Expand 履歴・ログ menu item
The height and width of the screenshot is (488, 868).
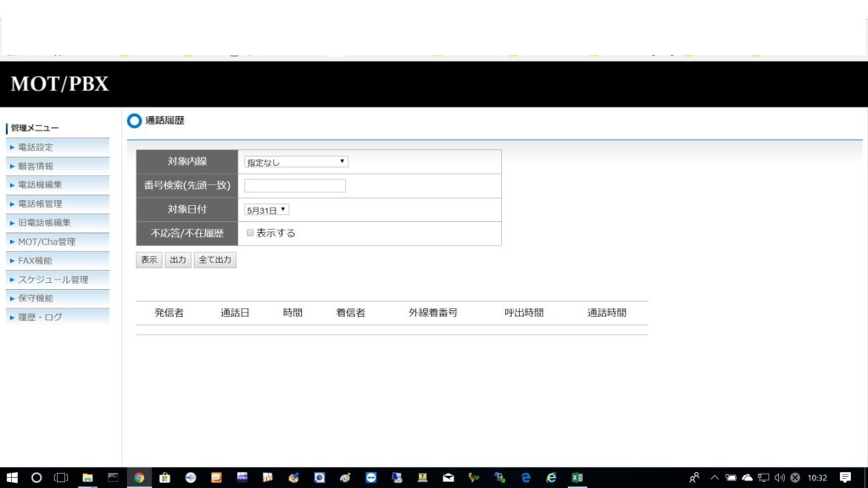(x=58, y=317)
